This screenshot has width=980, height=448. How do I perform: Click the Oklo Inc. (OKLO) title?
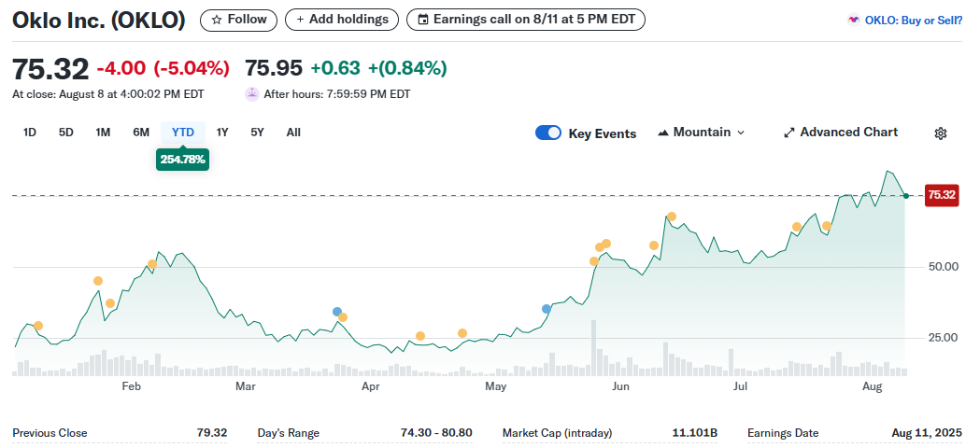(99, 20)
